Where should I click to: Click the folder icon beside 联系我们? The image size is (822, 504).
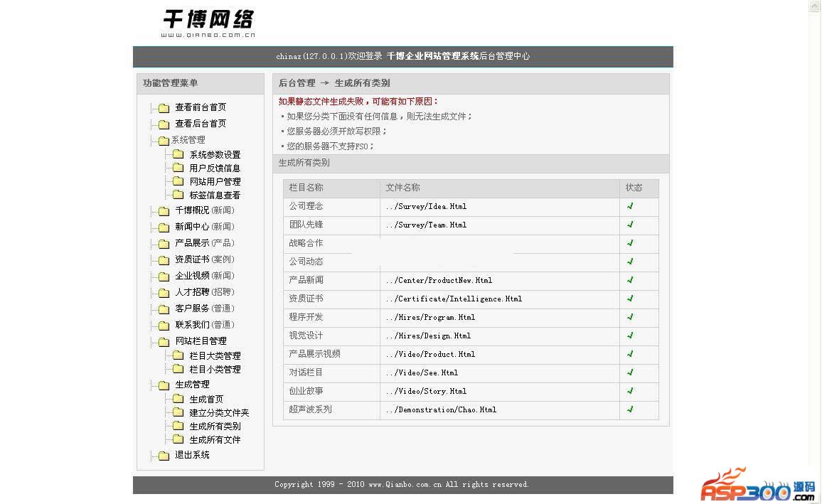tap(164, 326)
